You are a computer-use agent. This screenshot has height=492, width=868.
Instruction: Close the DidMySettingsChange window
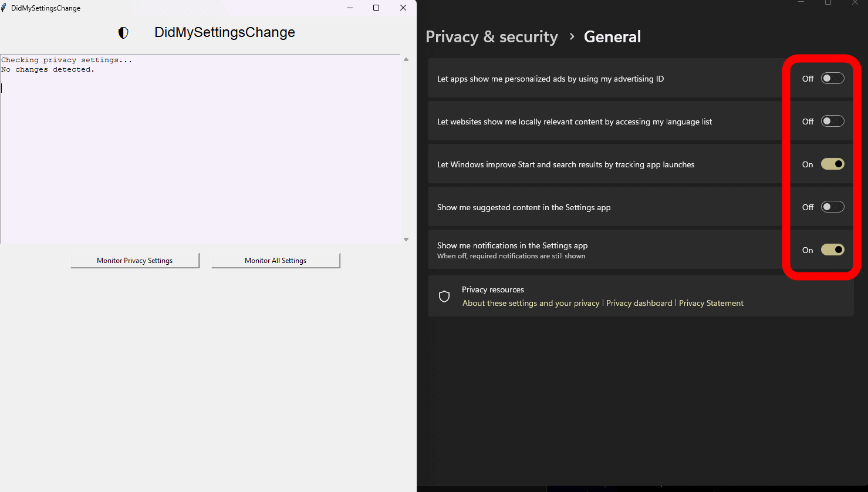pyautogui.click(x=403, y=8)
